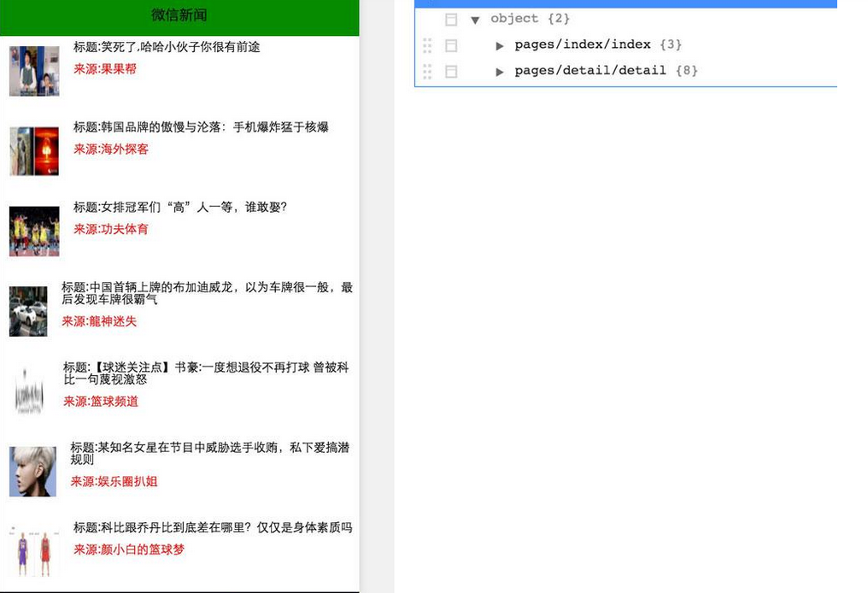
Task: Open thumbnail of 韩国品牌 news item
Action: click(34, 151)
